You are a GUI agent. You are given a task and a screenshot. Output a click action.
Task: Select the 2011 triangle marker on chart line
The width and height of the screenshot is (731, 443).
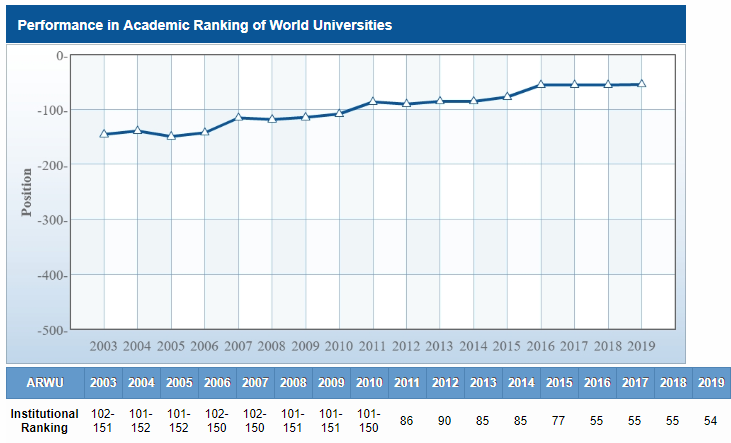coord(373,101)
